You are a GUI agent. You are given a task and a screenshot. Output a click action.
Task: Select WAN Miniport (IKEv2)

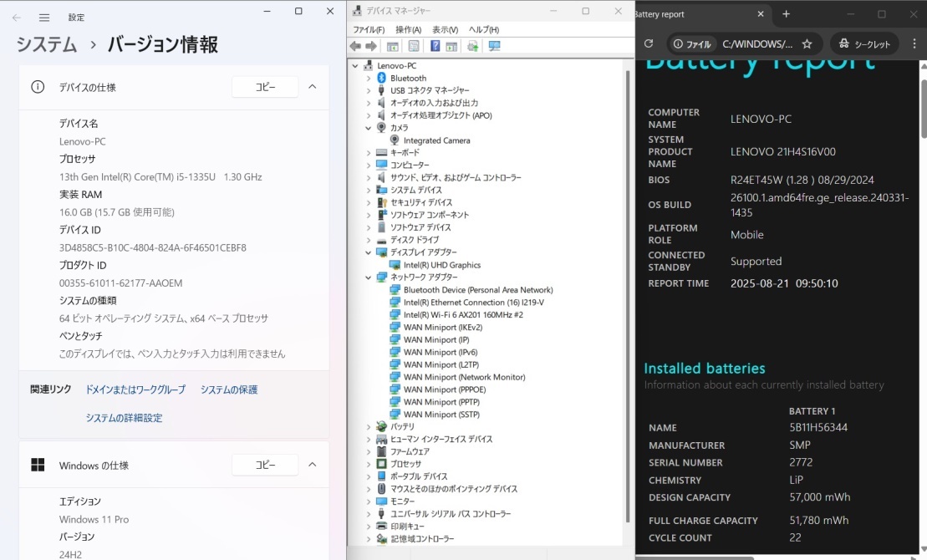point(443,327)
